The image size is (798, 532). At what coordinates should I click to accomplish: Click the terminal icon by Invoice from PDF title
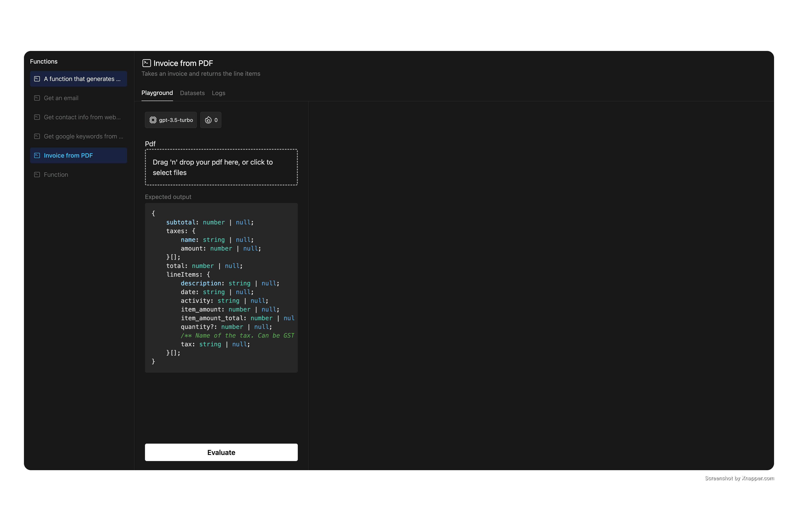146,63
